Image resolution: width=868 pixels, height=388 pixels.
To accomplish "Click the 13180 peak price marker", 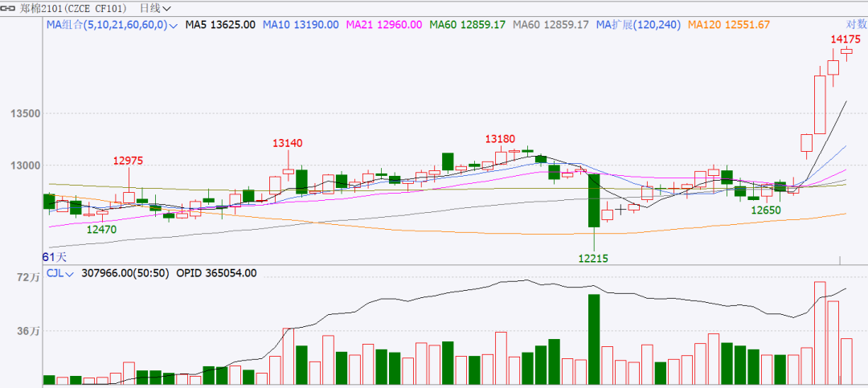I will (x=501, y=138).
